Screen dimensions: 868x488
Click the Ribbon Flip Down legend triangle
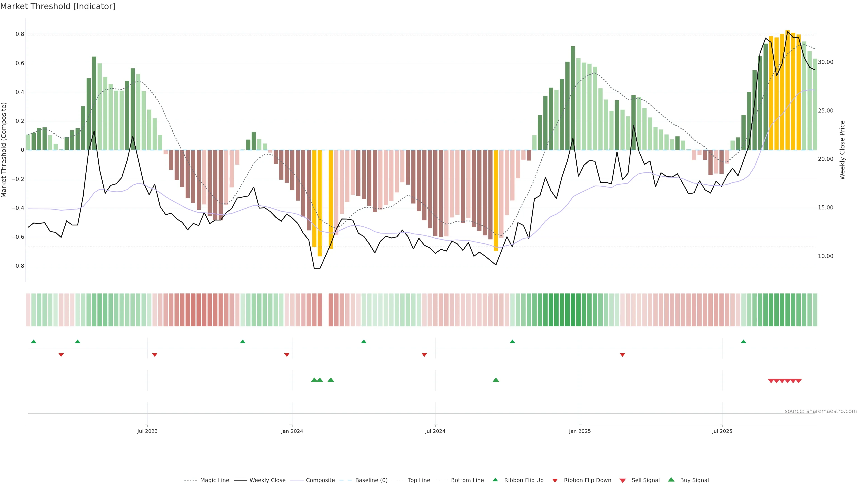point(555,480)
